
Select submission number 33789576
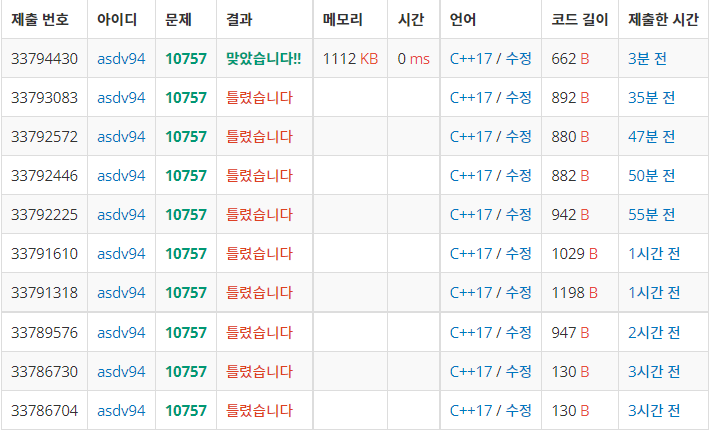44,332
